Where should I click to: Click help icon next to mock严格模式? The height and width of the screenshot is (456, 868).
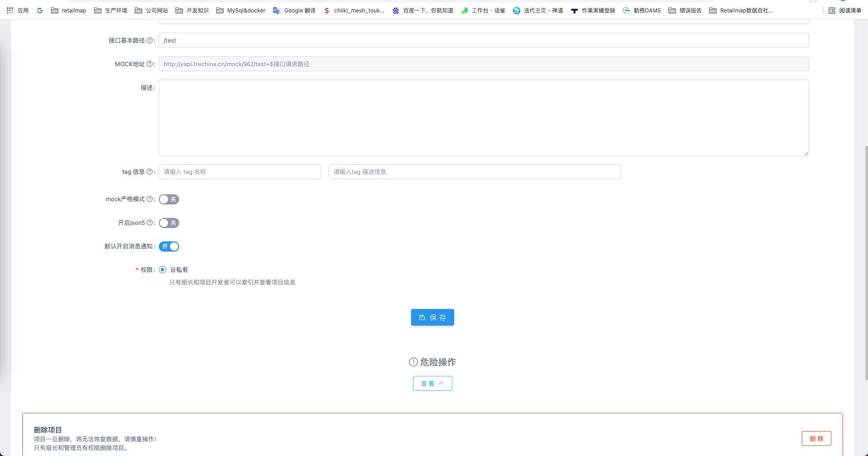(x=150, y=199)
